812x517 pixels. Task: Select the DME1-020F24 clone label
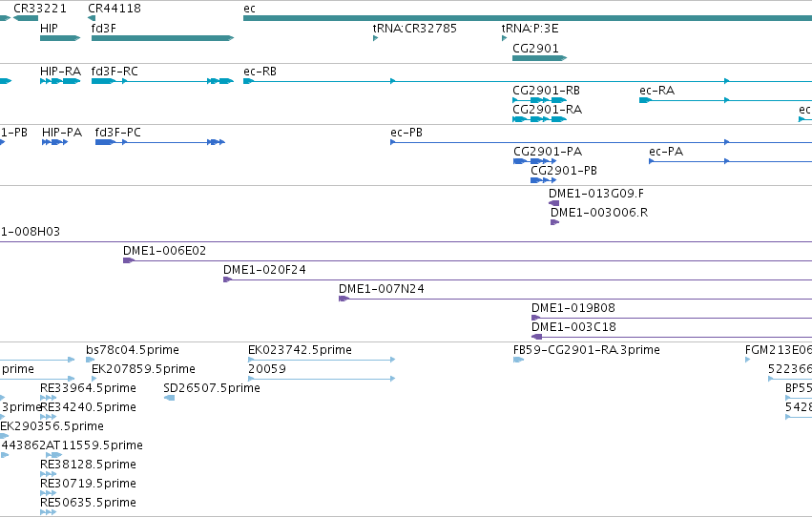click(264, 270)
